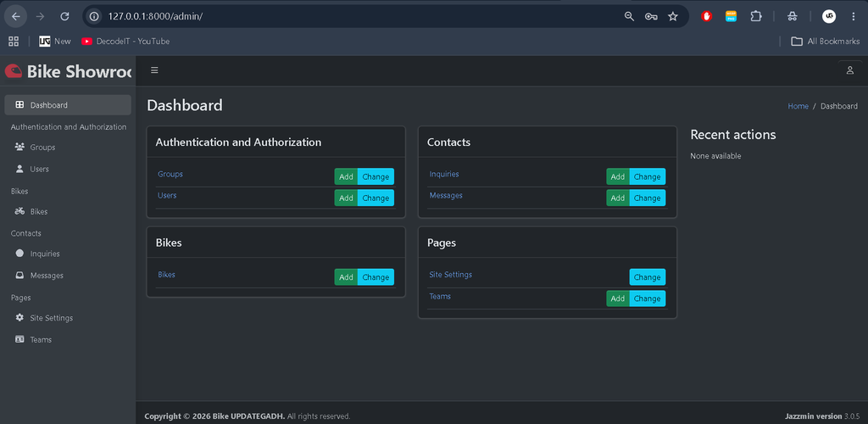Click Change for Users
Image resolution: width=868 pixels, height=424 pixels.
[x=376, y=198]
